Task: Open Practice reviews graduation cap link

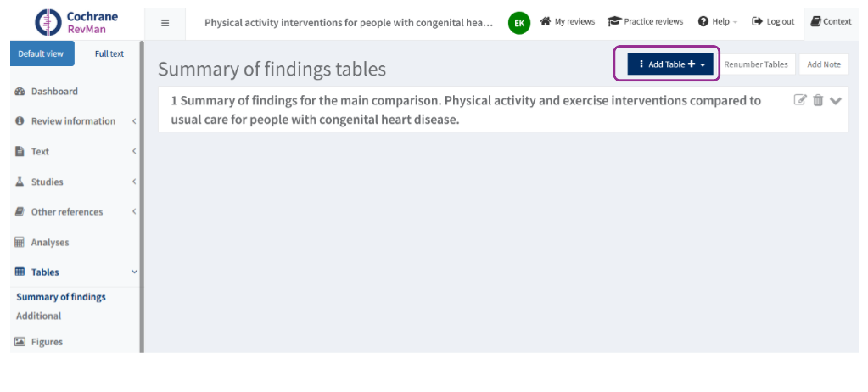Action: click(x=646, y=22)
